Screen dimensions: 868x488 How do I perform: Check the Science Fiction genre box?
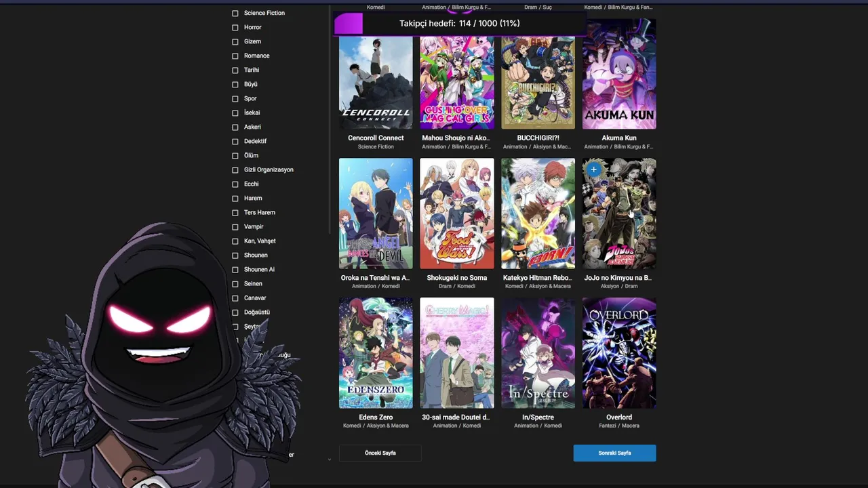tap(235, 13)
